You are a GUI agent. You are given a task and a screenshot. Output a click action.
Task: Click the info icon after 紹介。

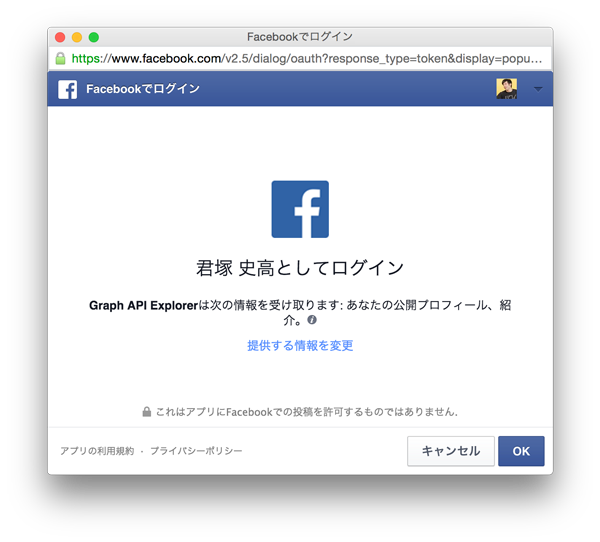(x=312, y=320)
